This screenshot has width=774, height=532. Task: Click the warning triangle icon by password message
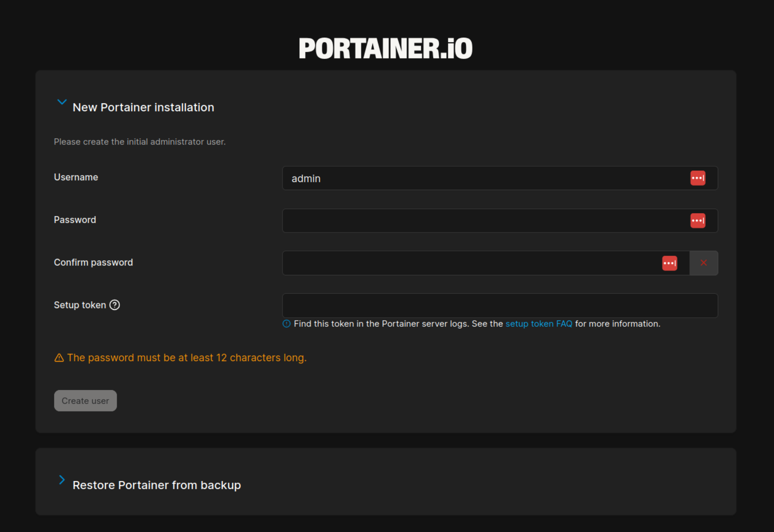(59, 358)
